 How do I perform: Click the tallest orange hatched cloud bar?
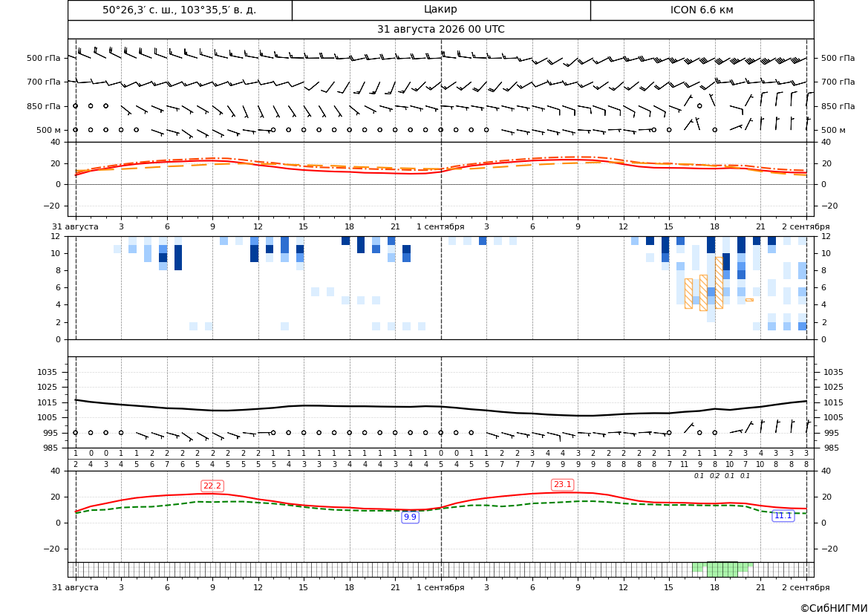tap(719, 282)
